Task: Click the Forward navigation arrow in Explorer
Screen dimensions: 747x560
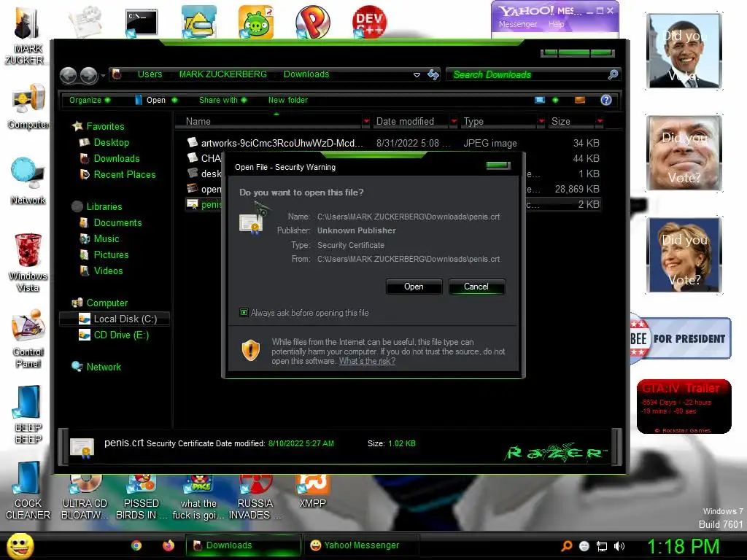Action: click(88, 75)
